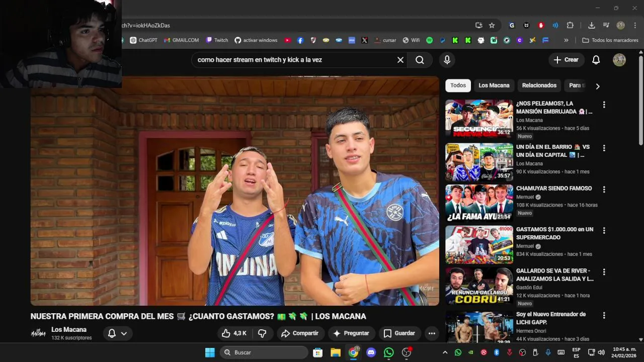644x362 pixels.
Task: Open the X (Twitter) bookmark icon
Action: (x=364, y=40)
